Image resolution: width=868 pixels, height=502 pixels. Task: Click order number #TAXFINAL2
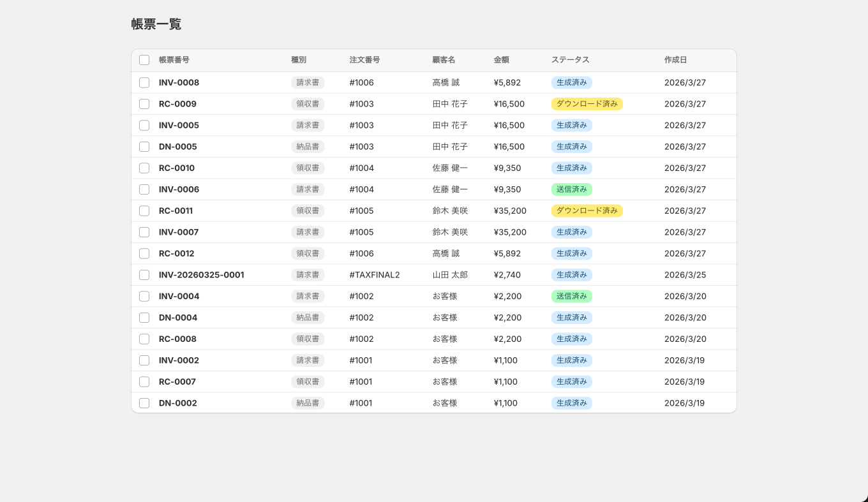(374, 275)
